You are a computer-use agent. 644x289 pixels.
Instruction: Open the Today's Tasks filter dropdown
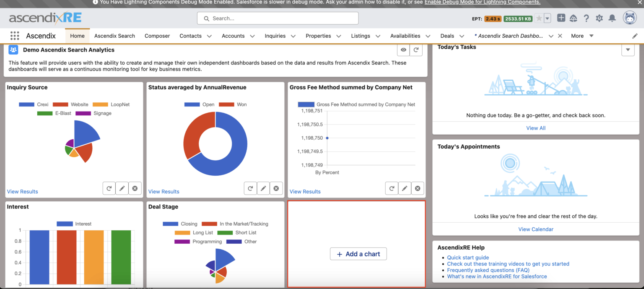(x=628, y=50)
